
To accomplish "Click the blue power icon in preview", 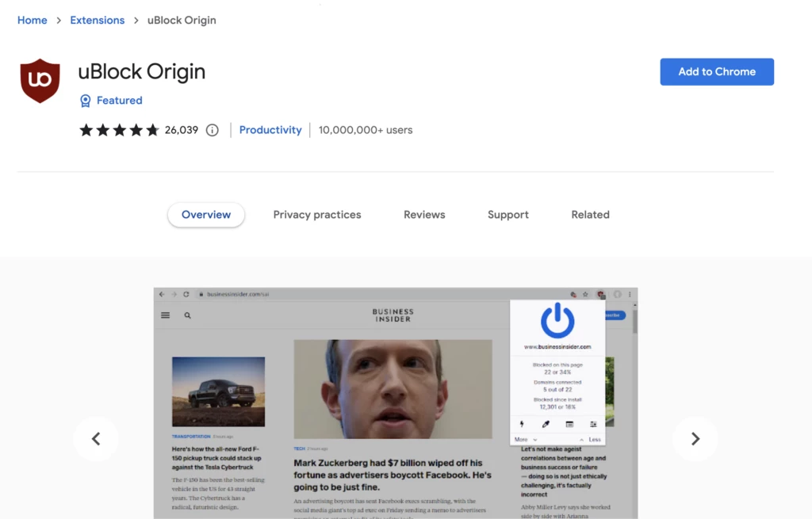I will pos(557,320).
